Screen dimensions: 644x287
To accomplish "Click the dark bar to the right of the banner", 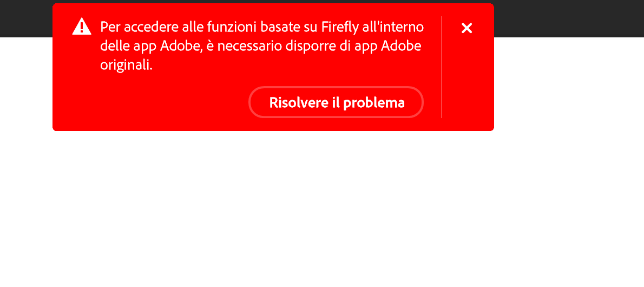I will tap(569, 18).
